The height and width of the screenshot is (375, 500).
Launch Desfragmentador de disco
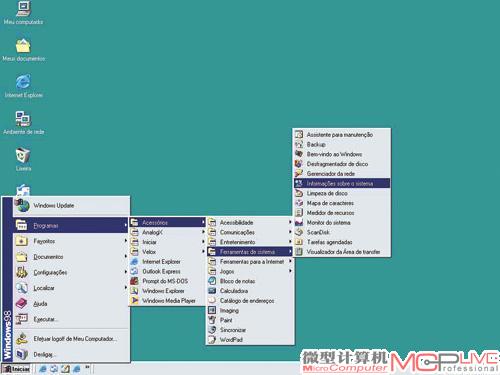[342, 164]
